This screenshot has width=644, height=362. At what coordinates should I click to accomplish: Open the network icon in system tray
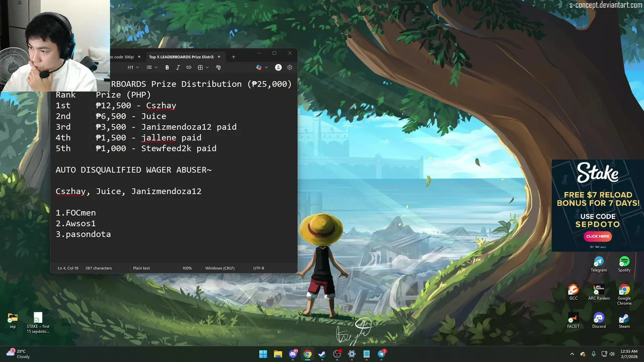(x=603, y=354)
